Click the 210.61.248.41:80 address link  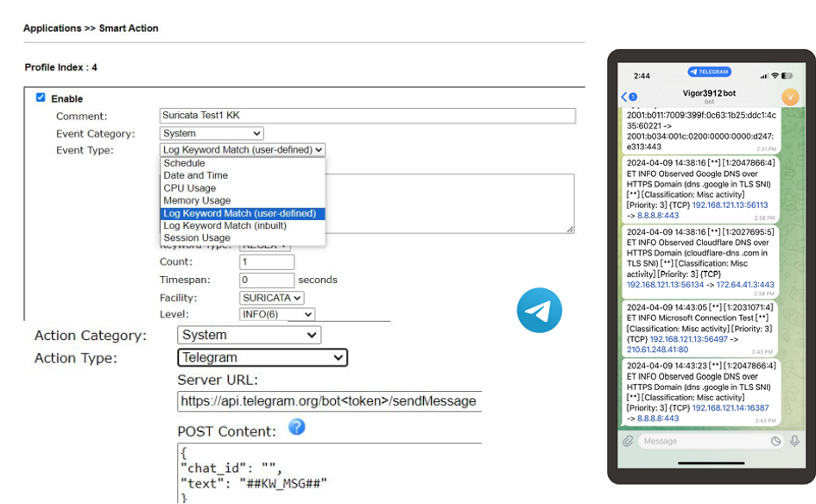657,350
